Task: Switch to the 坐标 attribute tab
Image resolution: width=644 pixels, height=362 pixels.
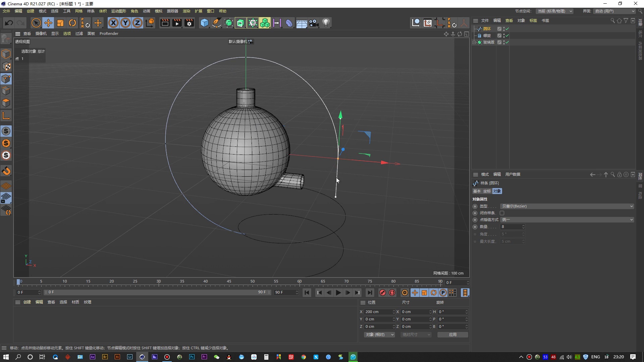Action: click(x=487, y=191)
